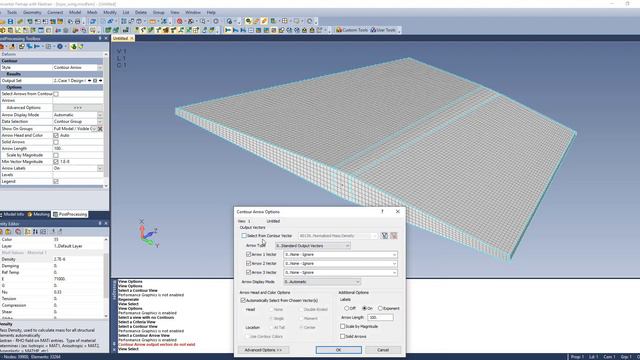The height and width of the screenshot is (360, 640).
Task: Uncheck the Arrow 1 Vector checkbox
Action: [249, 254]
